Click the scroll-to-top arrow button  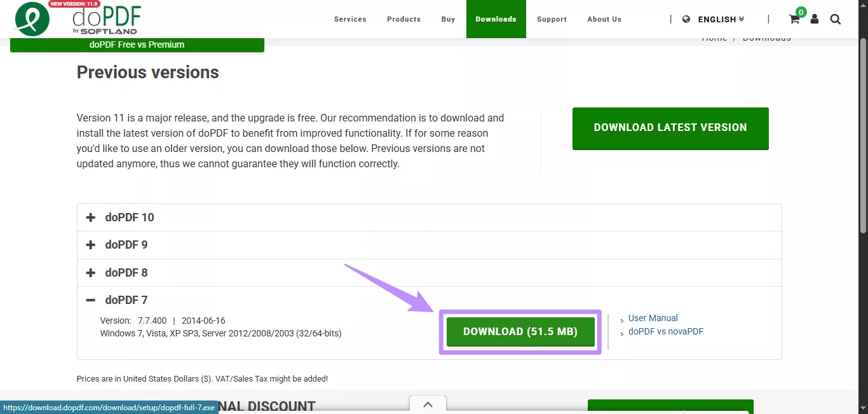point(428,404)
